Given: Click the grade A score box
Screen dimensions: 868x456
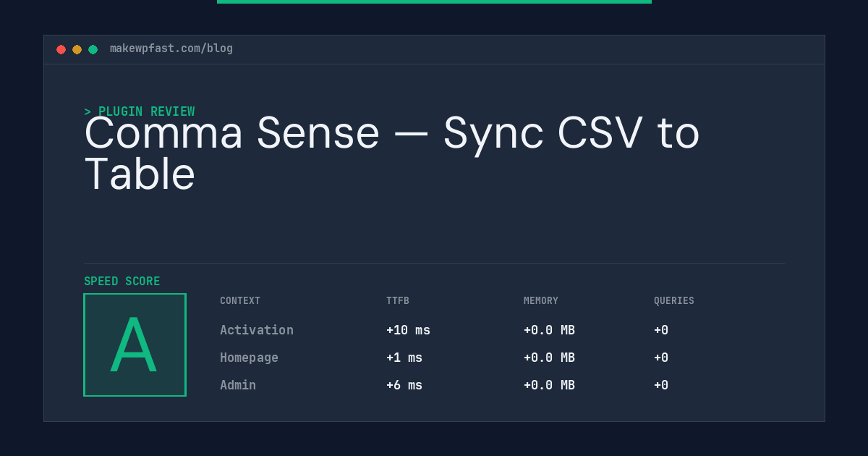Looking at the screenshot, I should tap(135, 345).
